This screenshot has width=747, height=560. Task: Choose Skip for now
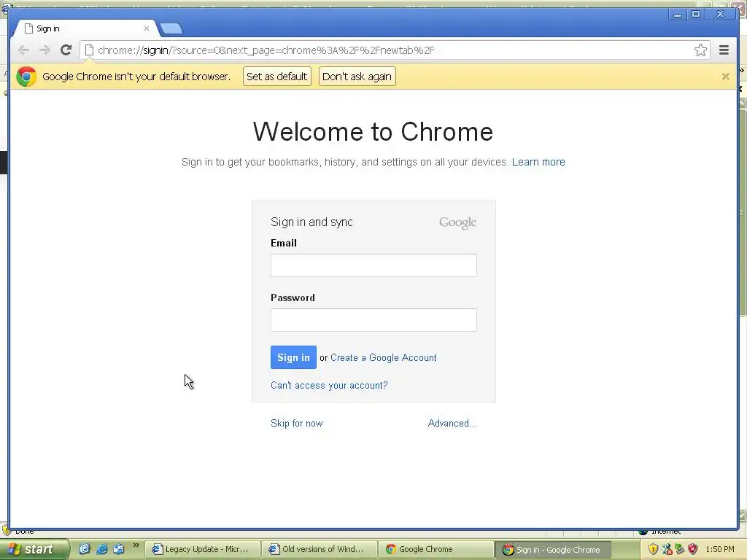coord(296,424)
